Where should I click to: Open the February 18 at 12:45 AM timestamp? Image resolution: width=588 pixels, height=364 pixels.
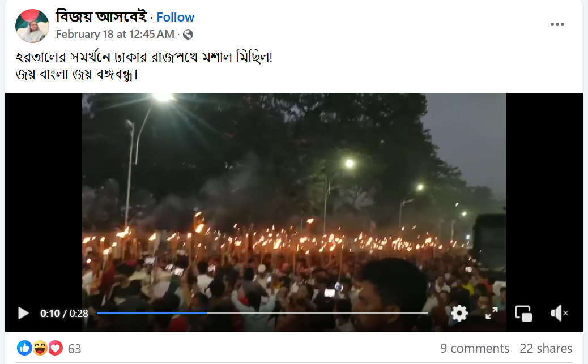[115, 35]
